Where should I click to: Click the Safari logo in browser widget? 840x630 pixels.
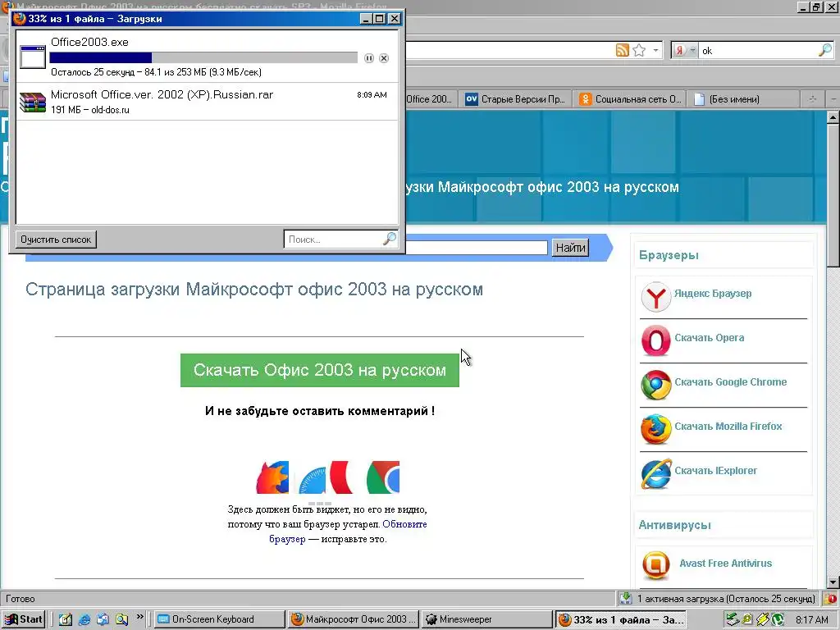point(313,479)
